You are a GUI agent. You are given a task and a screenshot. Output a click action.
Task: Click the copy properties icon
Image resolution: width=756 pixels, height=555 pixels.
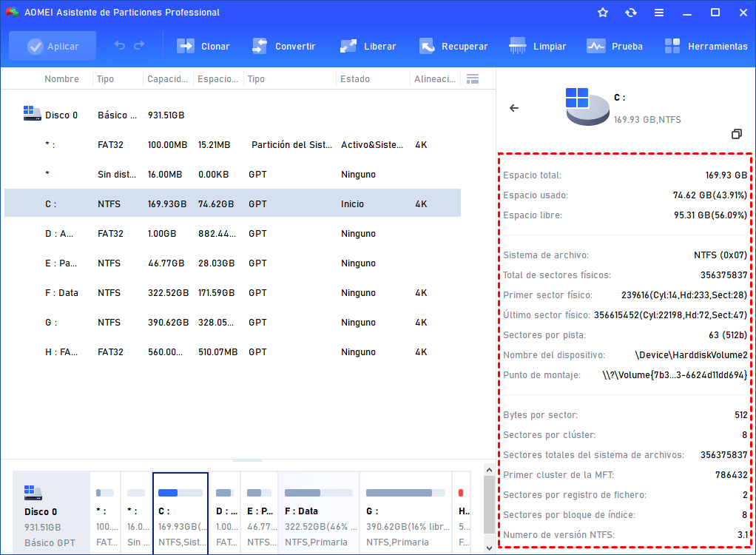pyautogui.click(x=736, y=134)
